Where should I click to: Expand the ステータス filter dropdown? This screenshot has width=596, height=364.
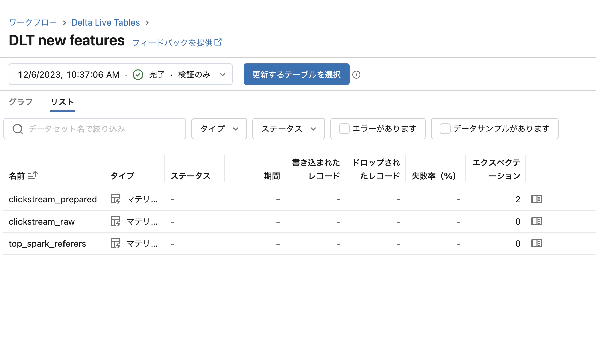[288, 129]
